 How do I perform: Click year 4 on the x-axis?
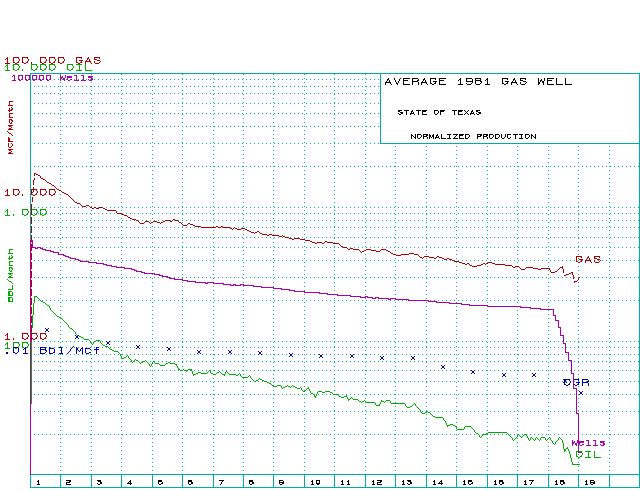click(129, 482)
